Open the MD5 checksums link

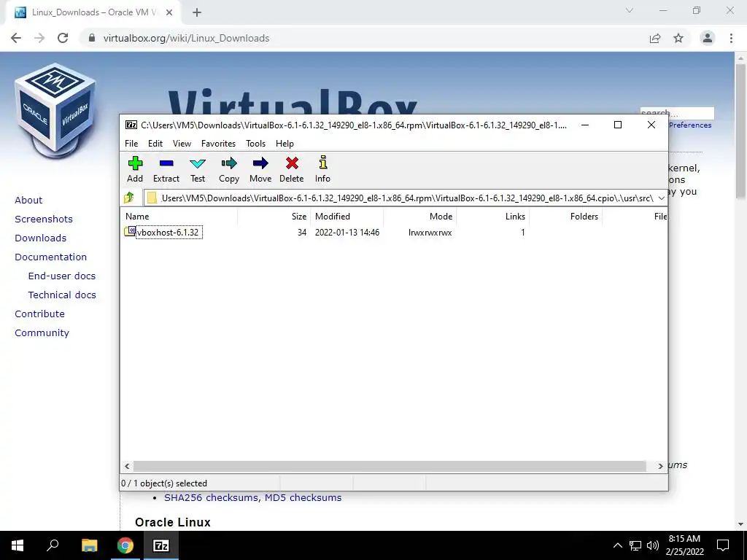pos(303,497)
